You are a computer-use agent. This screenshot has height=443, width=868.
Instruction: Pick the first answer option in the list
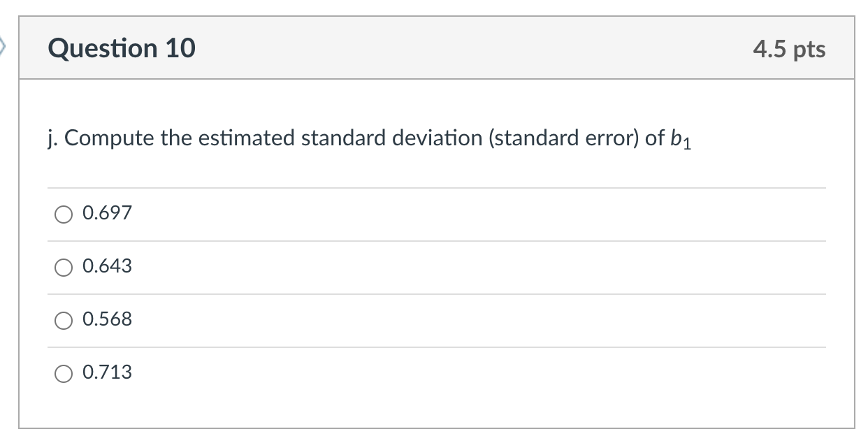click(64, 214)
